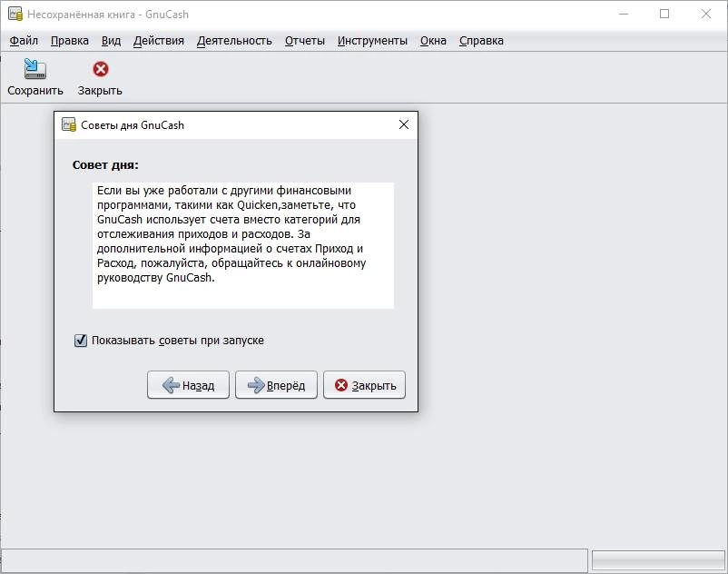Open the Окна menu
The image size is (728, 574).
[x=433, y=41]
